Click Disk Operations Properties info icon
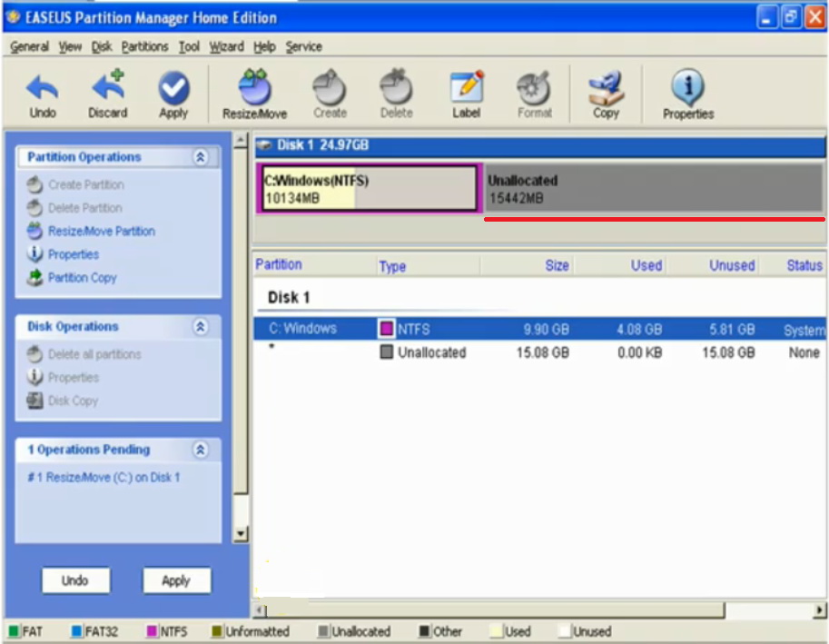Viewport: 829px width, 644px height. pos(35,377)
